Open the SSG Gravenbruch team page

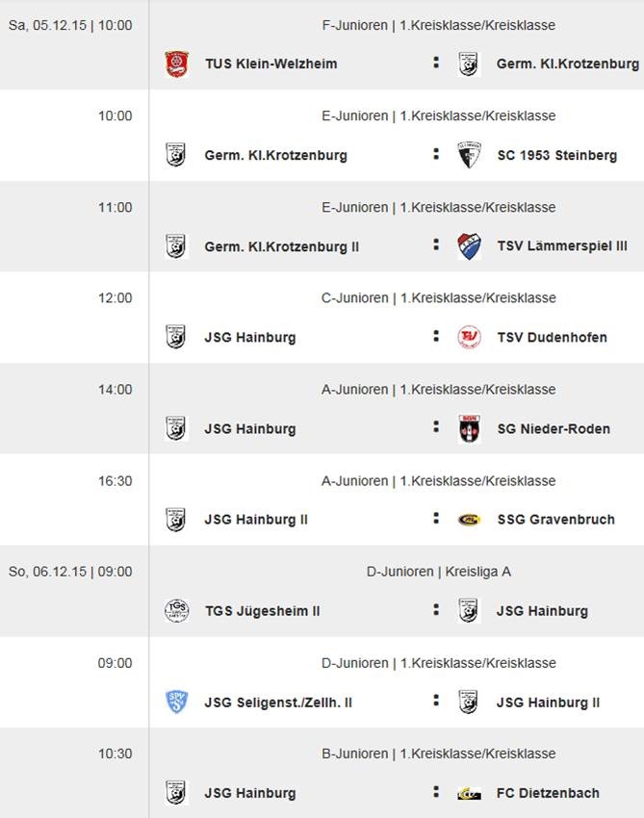[555, 520]
